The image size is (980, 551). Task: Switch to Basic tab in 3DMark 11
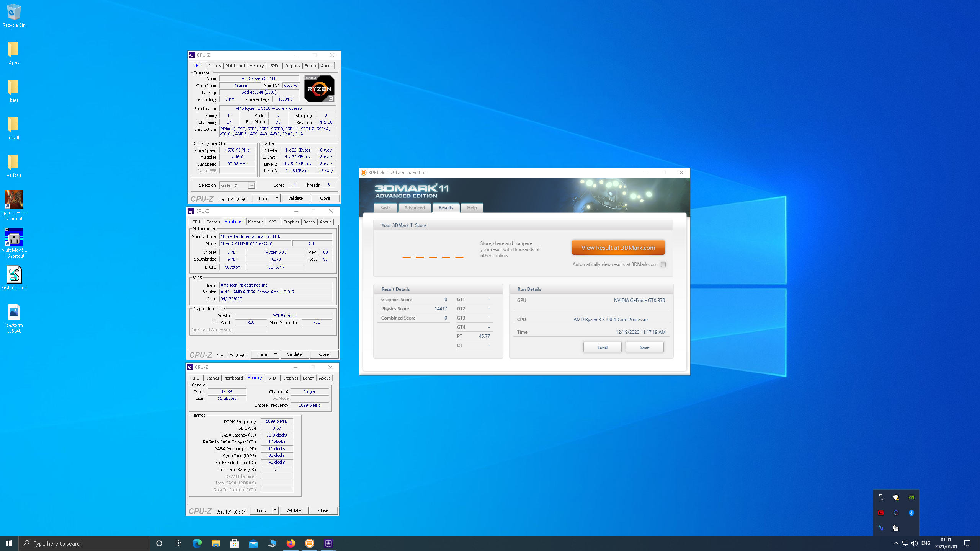pyautogui.click(x=385, y=207)
